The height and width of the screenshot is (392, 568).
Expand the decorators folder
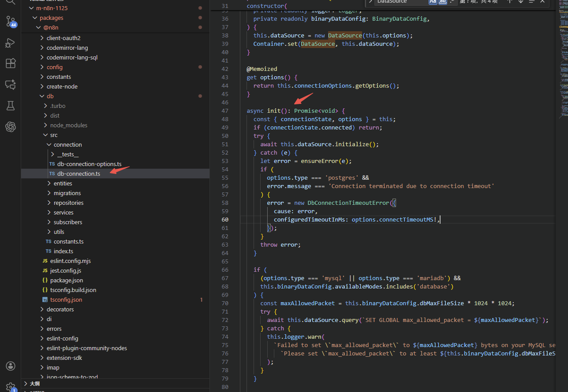(41, 309)
